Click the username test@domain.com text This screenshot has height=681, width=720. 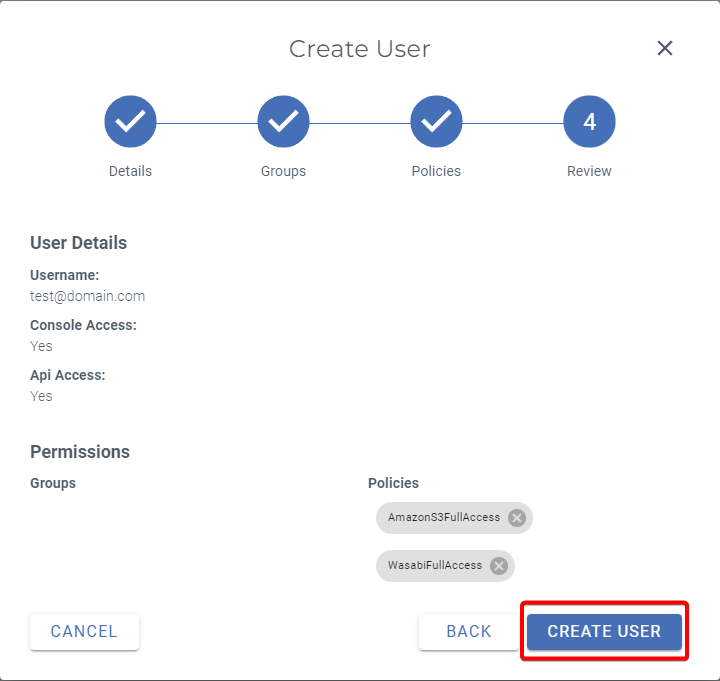pos(88,296)
